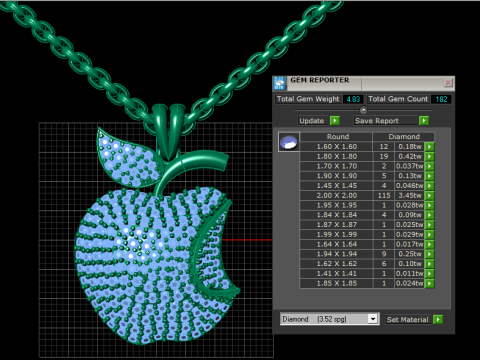Viewport: 480px width, 360px height.
Task: Click green arrow for 1.41 X 1.41 row
Action: [x=429, y=273]
